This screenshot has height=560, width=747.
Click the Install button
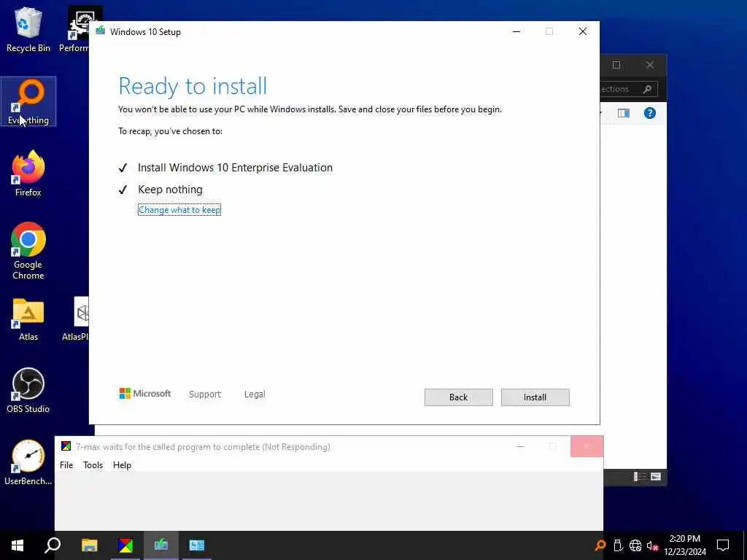(x=535, y=397)
